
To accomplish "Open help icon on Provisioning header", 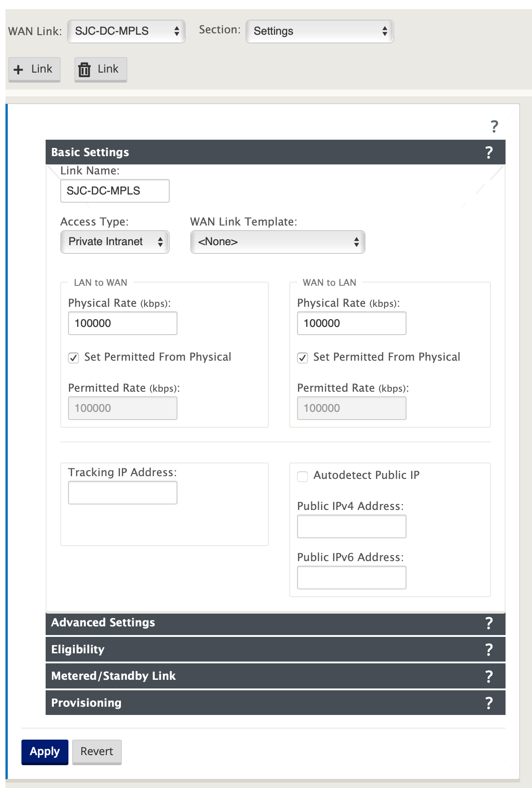I will [489, 703].
